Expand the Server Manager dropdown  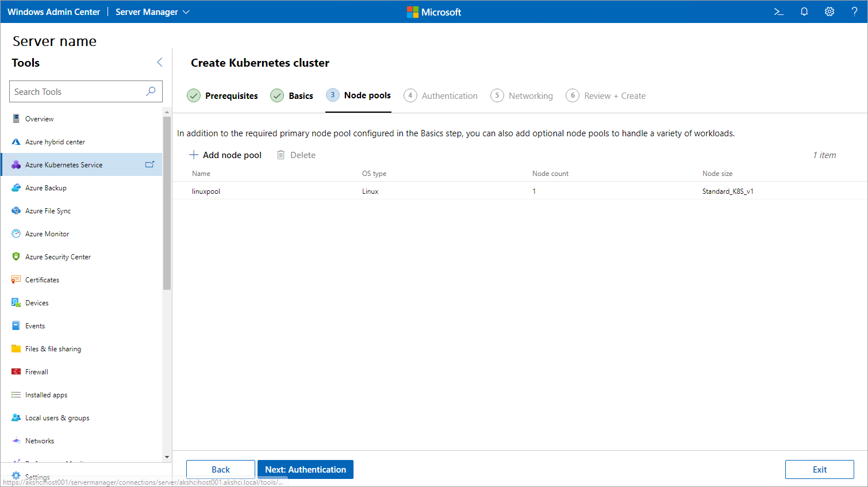pos(152,12)
